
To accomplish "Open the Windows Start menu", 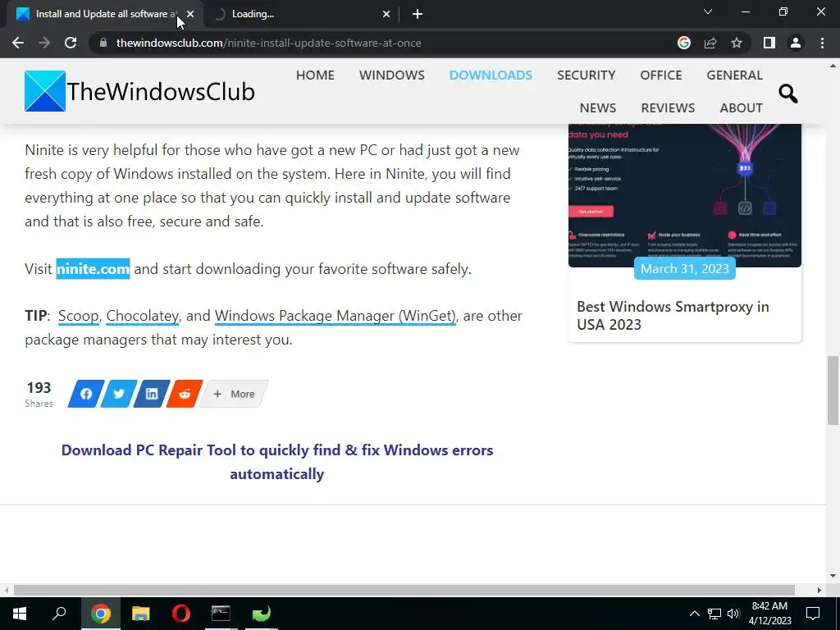I will pos(20,614).
